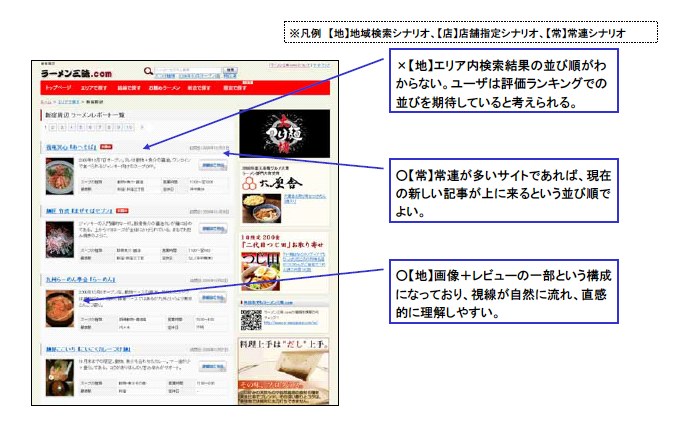
Task: Click the next-page arrow after page 10
Action: coord(142,127)
